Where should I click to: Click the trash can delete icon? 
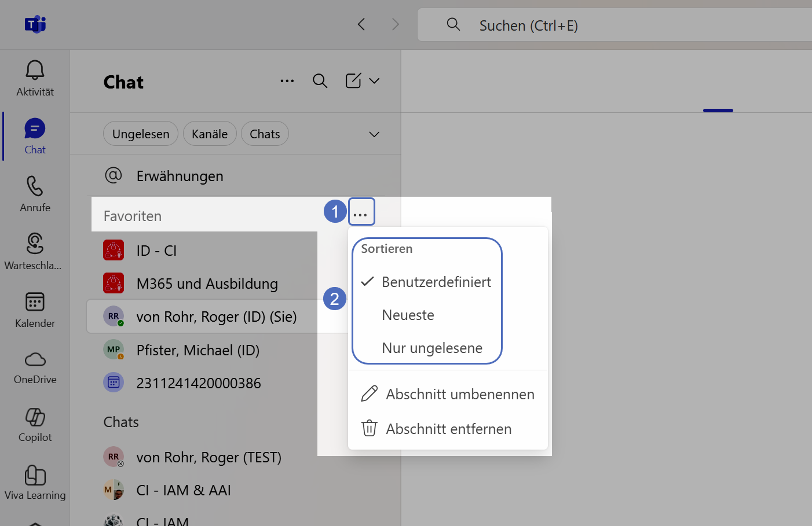tap(370, 429)
